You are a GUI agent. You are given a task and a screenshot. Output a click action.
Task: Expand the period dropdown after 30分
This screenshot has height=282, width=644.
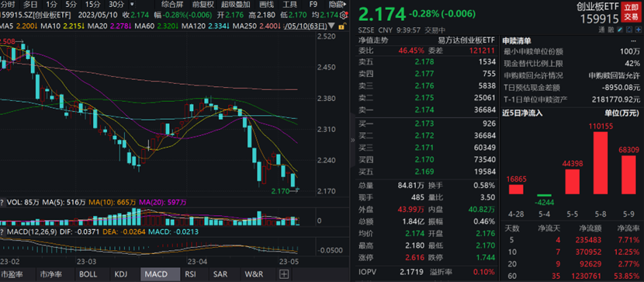[x=131, y=5]
